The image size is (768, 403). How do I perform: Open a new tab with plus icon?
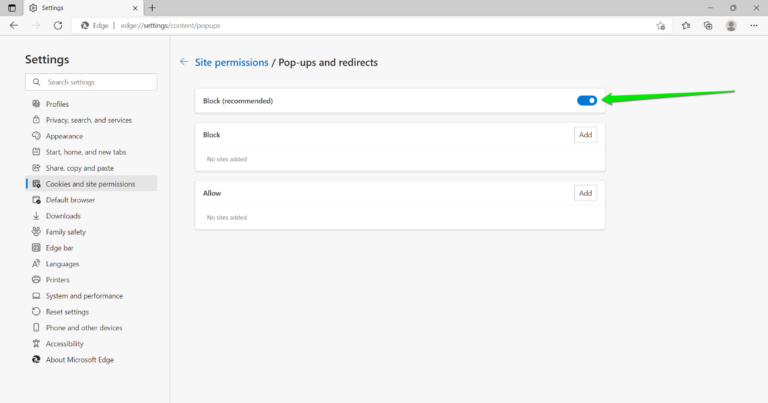pos(152,8)
